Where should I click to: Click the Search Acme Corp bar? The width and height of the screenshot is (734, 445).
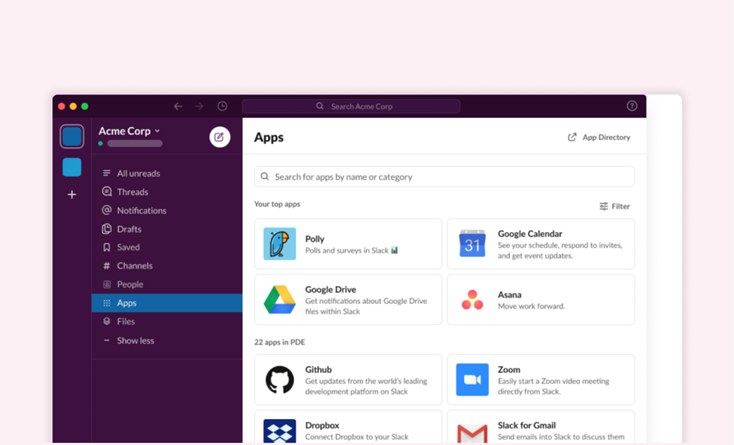coord(351,106)
